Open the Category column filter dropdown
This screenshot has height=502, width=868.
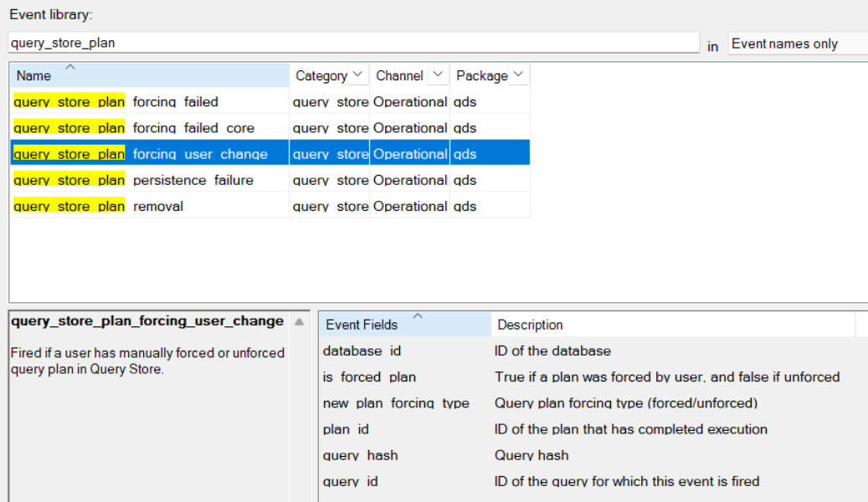[357, 74]
